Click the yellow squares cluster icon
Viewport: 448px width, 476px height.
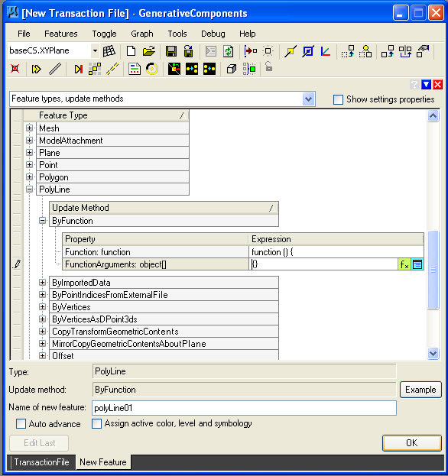coord(95,69)
